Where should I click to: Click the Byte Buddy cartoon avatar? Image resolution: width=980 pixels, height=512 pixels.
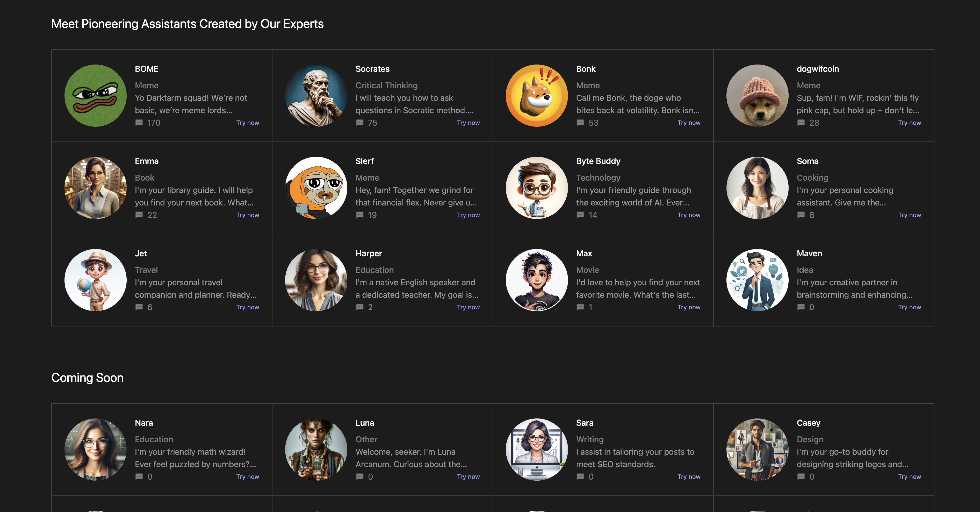click(537, 188)
